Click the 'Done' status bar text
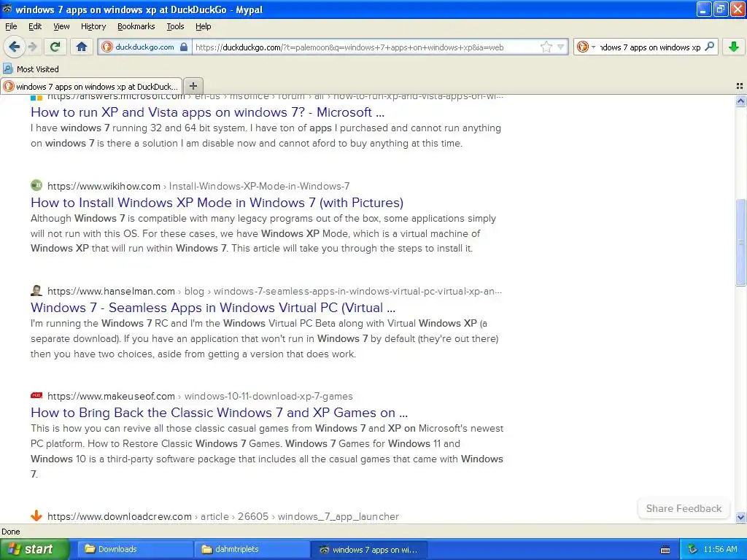The image size is (747, 560). [11, 532]
